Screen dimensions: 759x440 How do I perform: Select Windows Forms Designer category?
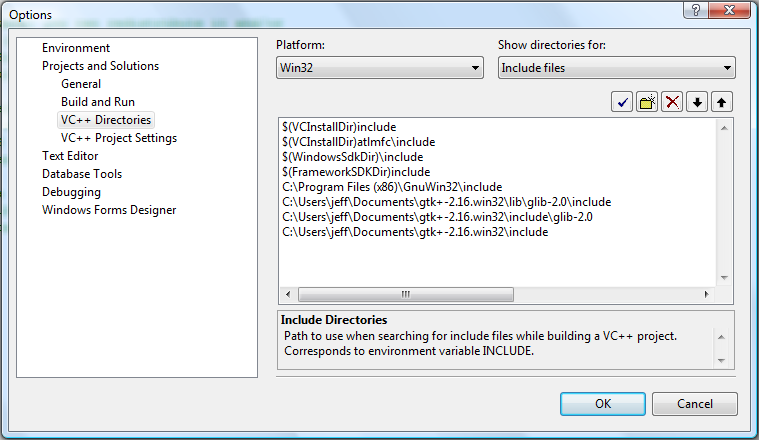[x=109, y=210]
